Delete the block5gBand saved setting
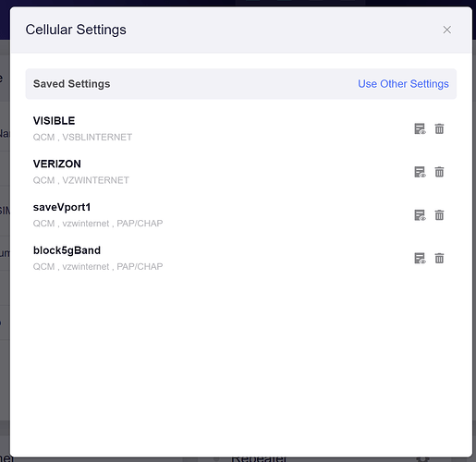This screenshot has width=476, height=462. (x=439, y=258)
